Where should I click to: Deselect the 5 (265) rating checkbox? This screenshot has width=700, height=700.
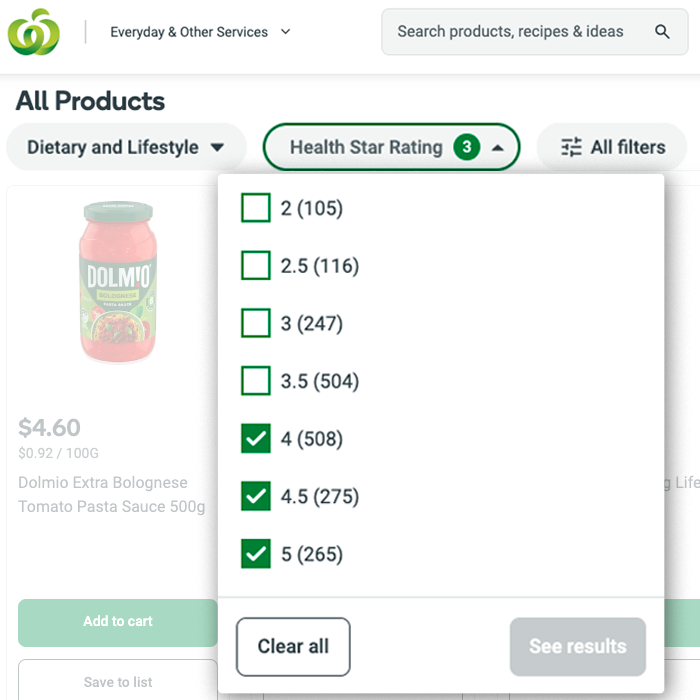255,554
